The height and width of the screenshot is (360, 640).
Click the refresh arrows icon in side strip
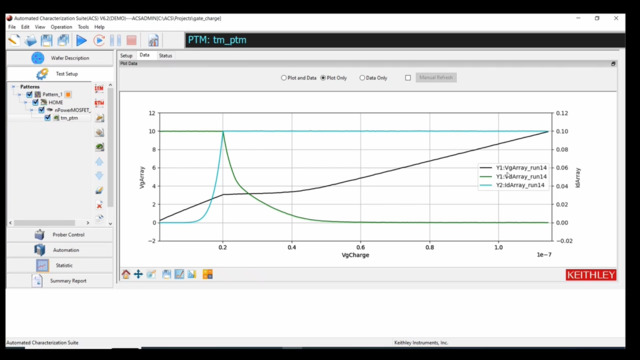pyautogui.click(x=100, y=218)
